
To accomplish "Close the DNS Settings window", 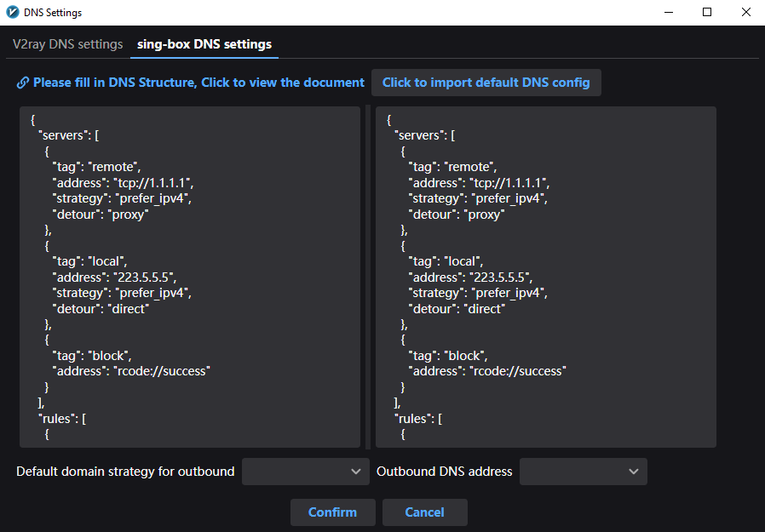I will [x=745, y=12].
